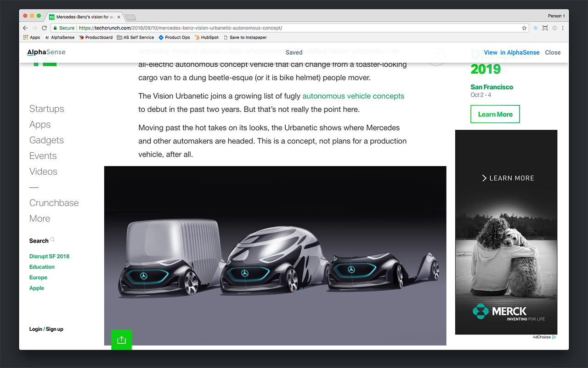This screenshot has width=588, height=368.
Task: Click the green share icon below the car image
Action: coord(121,339)
